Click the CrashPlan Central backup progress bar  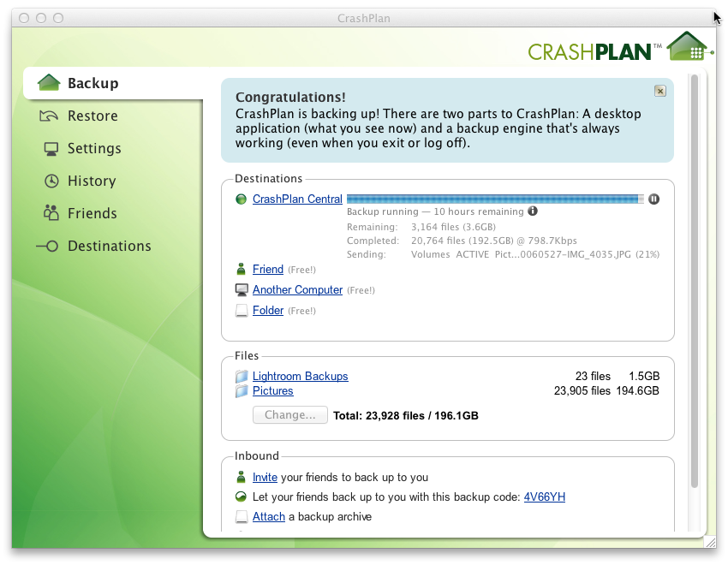(494, 199)
